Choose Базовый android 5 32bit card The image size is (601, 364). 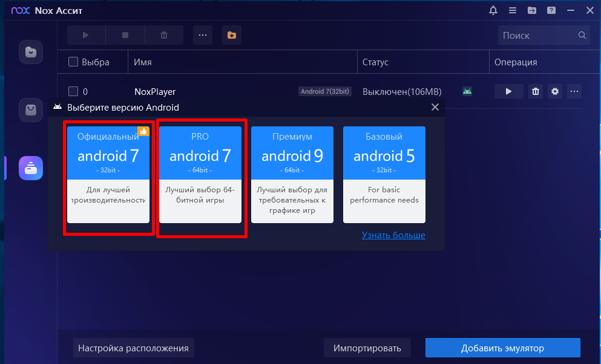[x=384, y=175]
